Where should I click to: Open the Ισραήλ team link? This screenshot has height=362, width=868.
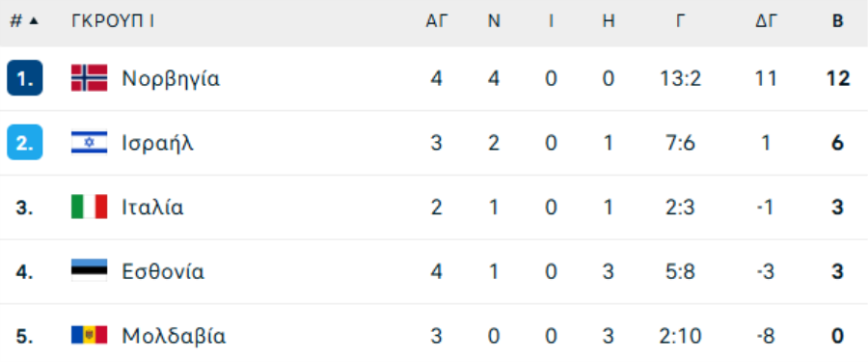coord(158,143)
